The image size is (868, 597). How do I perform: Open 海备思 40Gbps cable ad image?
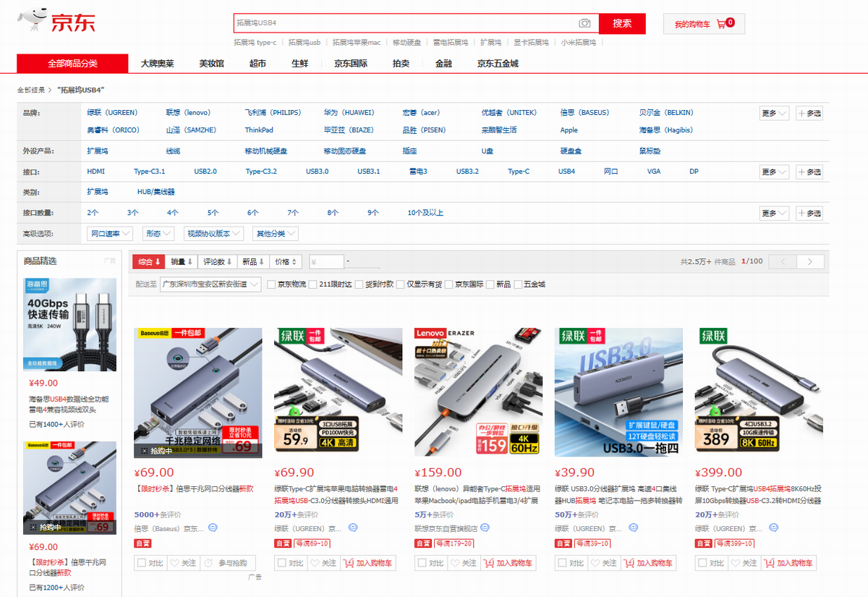tap(69, 326)
